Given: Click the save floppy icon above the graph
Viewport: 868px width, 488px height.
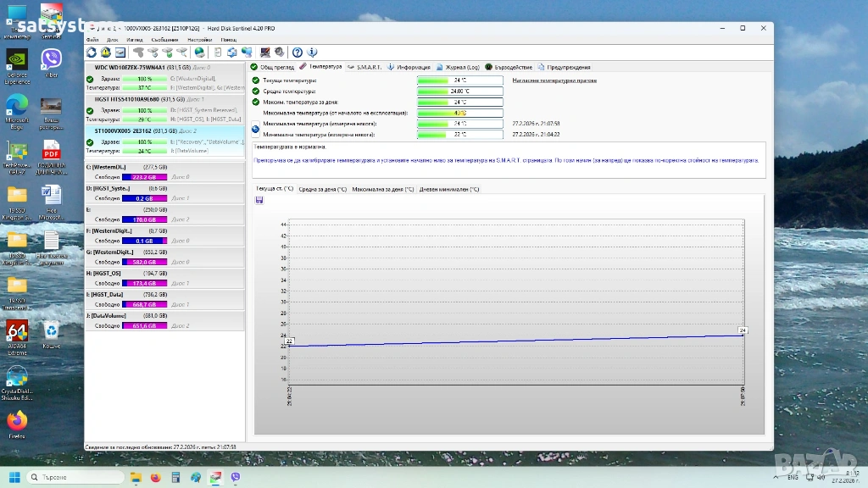Looking at the screenshot, I should 259,200.
